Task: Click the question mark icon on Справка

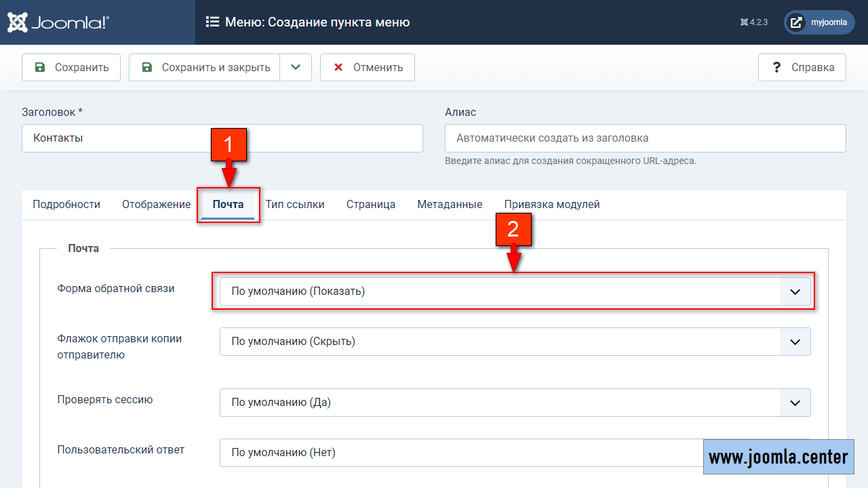Action: [x=776, y=67]
